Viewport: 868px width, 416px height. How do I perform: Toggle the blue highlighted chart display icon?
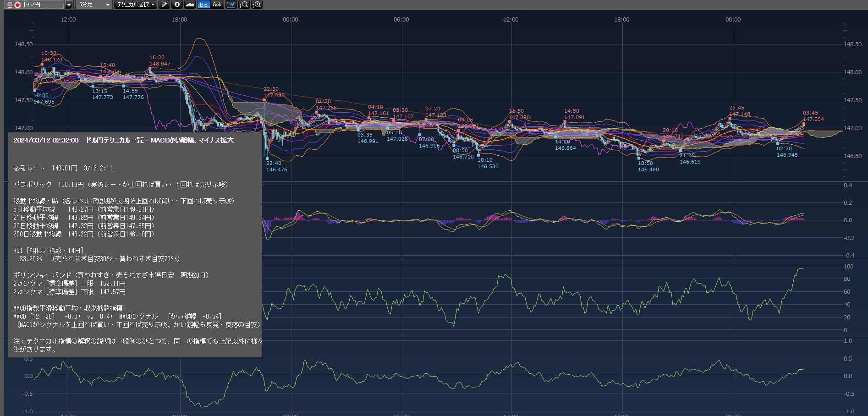point(231,5)
